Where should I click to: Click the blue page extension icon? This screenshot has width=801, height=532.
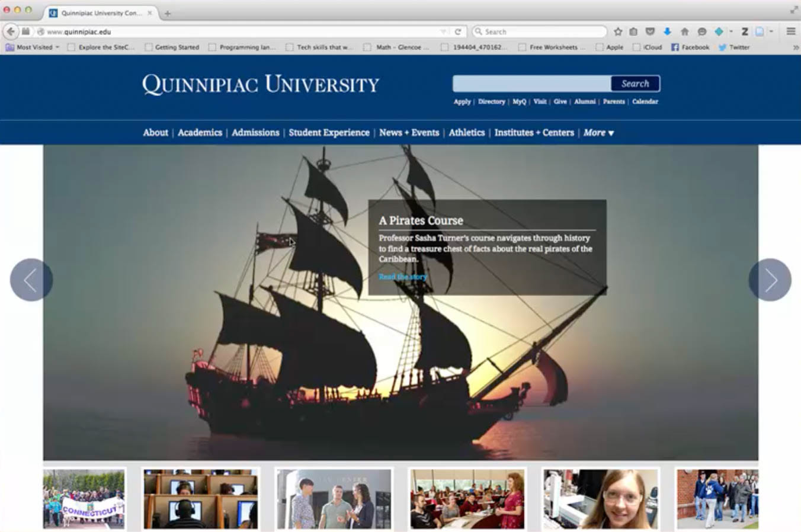click(x=760, y=31)
